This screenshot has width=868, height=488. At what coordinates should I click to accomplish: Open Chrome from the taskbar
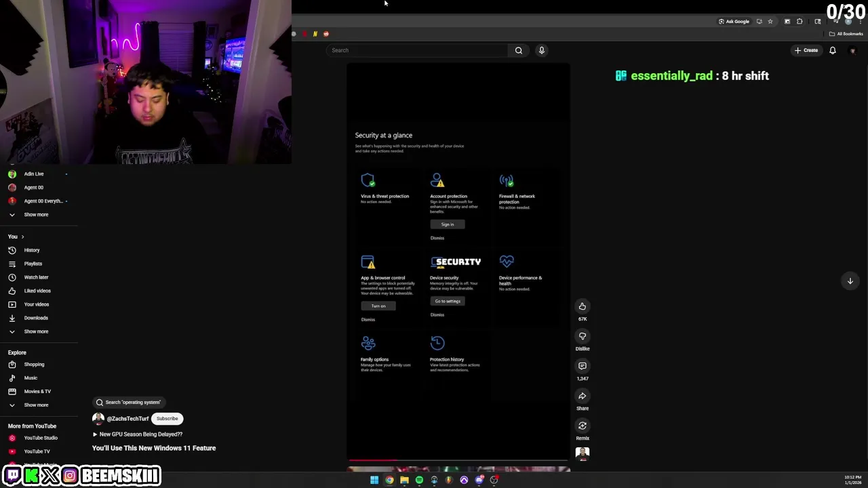coord(389,480)
